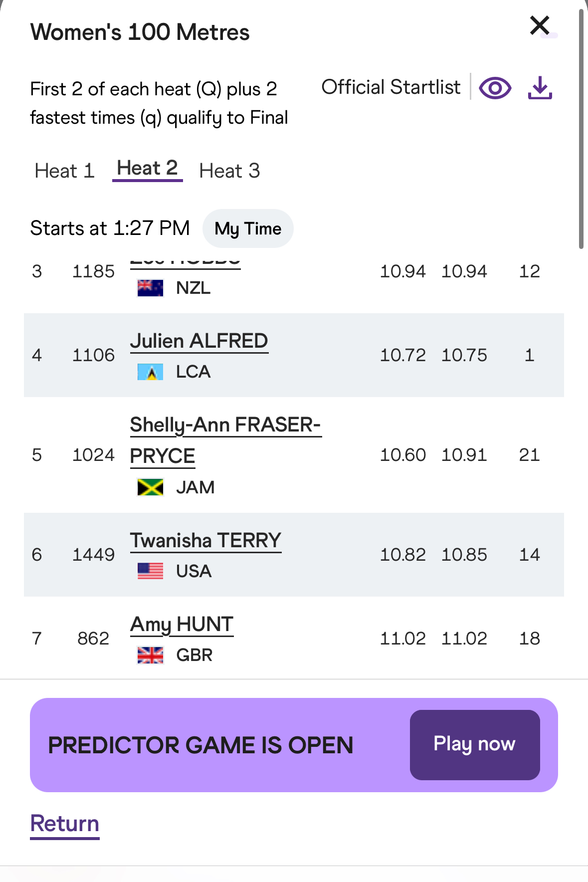Open Amy HUNT athlete profile
This screenshot has height=882, width=588.
click(182, 625)
